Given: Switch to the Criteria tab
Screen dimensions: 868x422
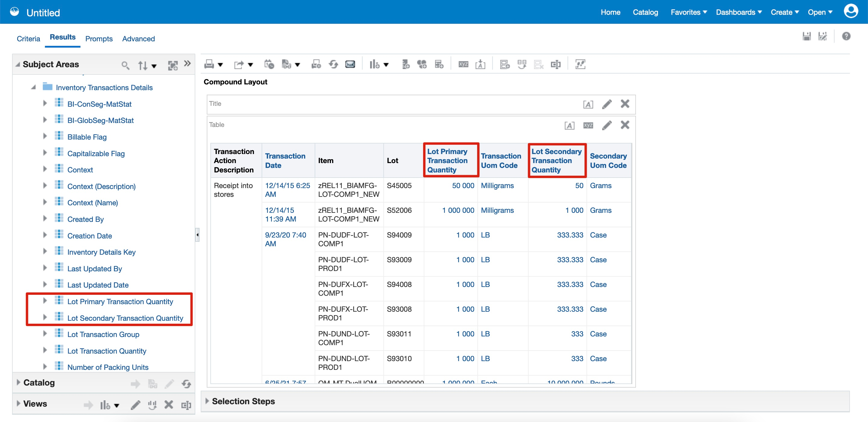Looking at the screenshot, I should coord(28,39).
